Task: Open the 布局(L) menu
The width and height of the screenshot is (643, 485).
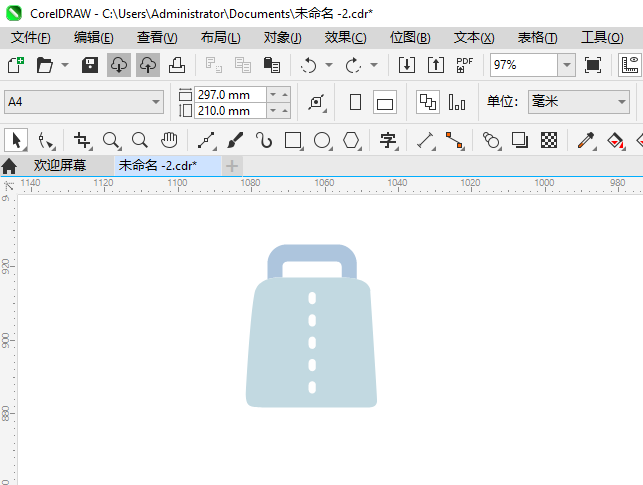Action: pyautogui.click(x=221, y=38)
